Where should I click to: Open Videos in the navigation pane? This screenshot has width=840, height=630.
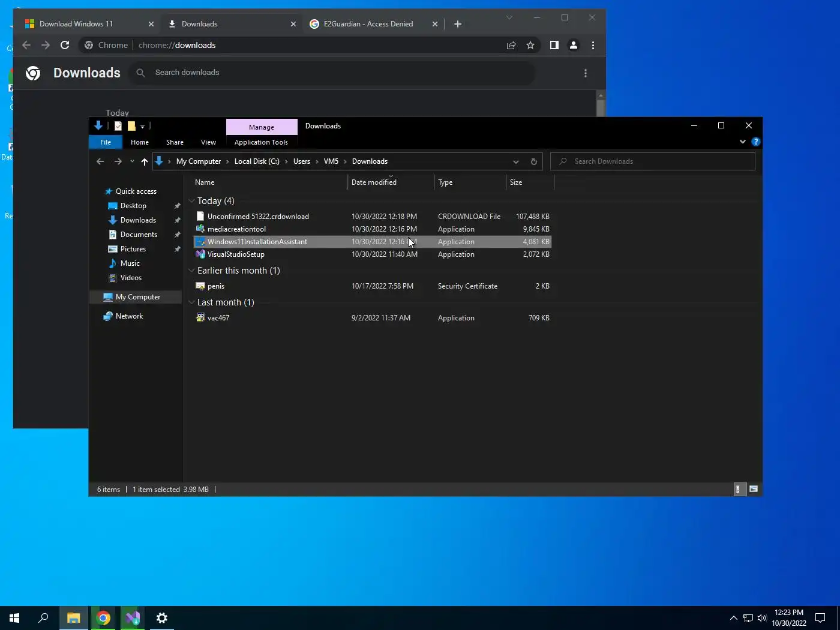pyautogui.click(x=131, y=278)
